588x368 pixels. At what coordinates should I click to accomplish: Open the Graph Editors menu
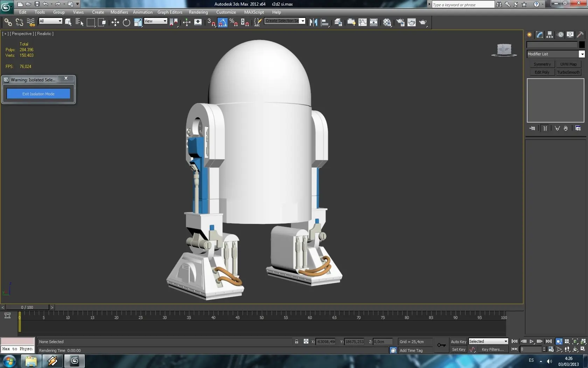pyautogui.click(x=170, y=12)
